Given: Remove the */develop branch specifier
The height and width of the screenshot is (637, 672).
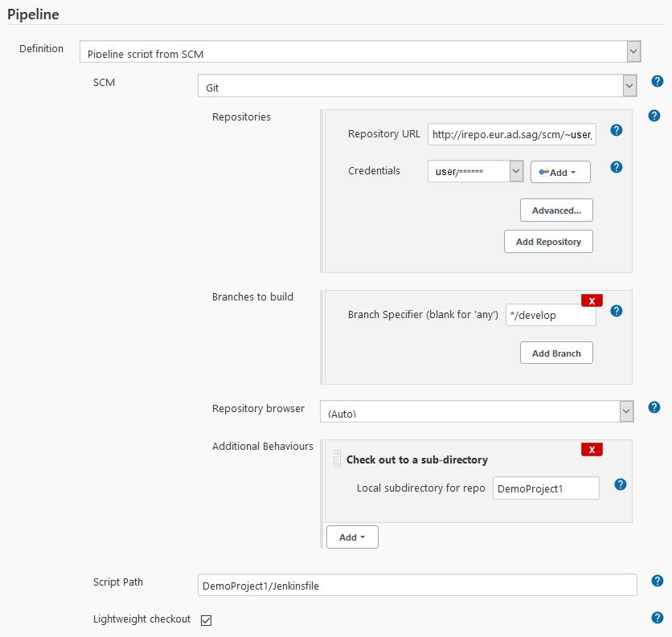Looking at the screenshot, I should [x=592, y=300].
